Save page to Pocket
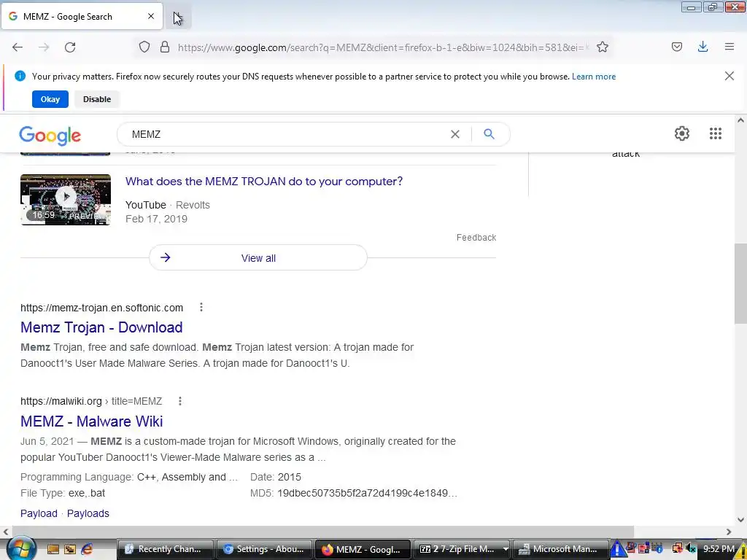 677,47
